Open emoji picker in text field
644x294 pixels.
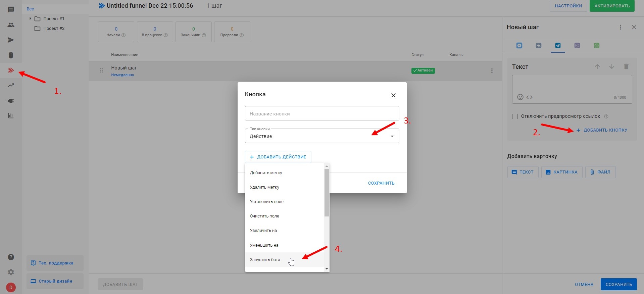click(x=520, y=97)
